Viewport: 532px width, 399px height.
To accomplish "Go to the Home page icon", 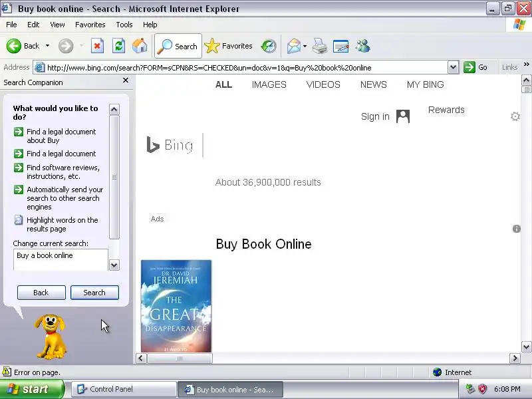I will click(x=140, y=46).
